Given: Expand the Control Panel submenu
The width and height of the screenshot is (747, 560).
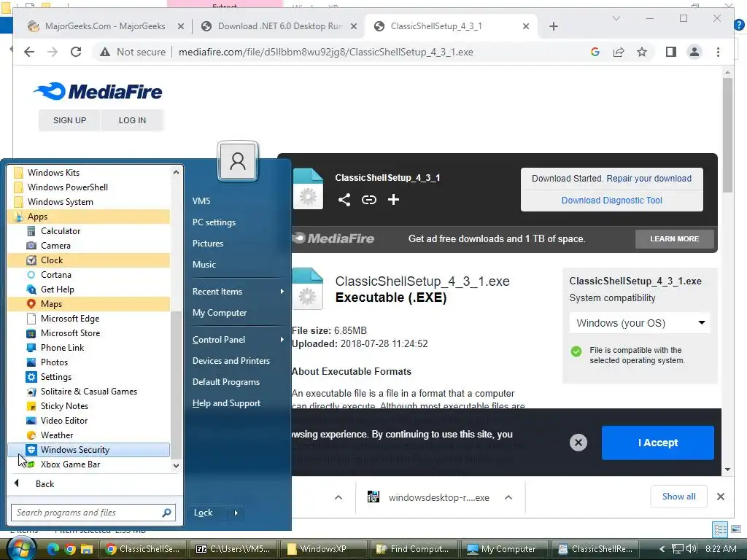Looking at the screenshot, I should 238,340.
